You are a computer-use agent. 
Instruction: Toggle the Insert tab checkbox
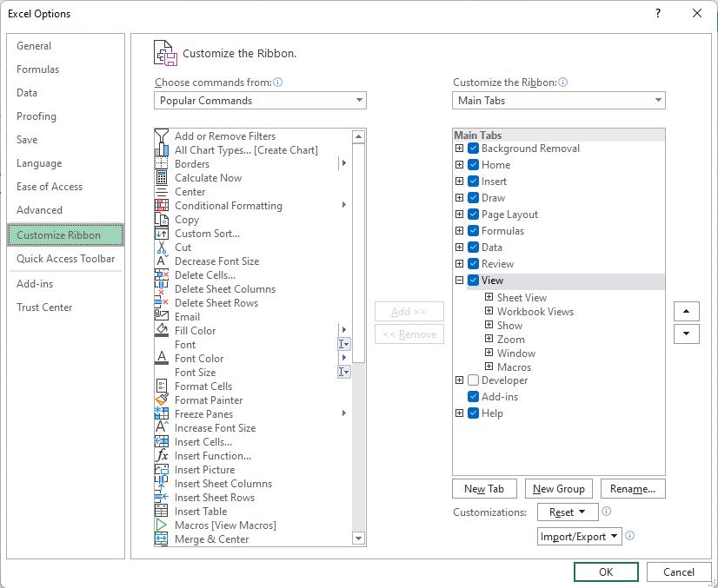coord(474,182)
